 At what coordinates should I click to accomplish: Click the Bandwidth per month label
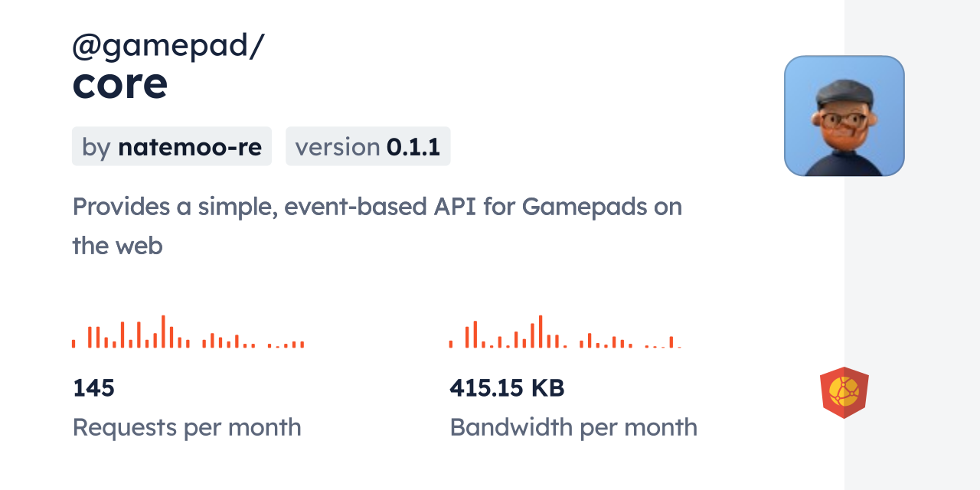pyautogui.click(x=573, y=427)
